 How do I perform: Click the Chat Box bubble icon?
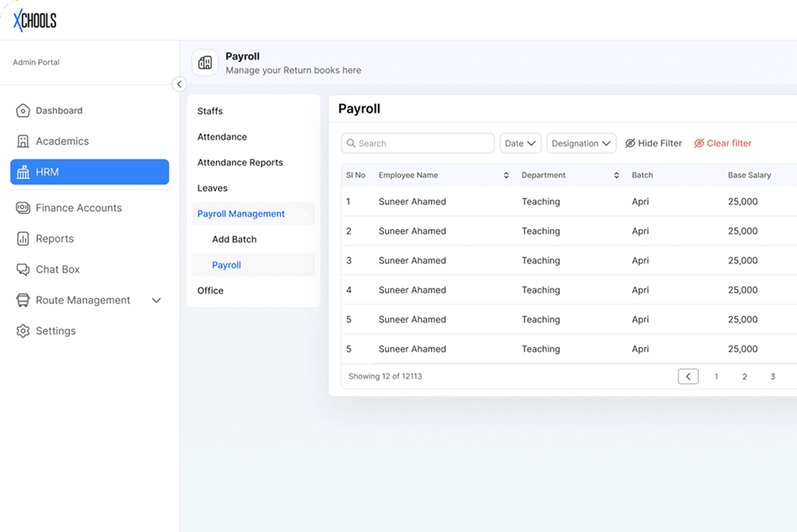tap(23, 269)
